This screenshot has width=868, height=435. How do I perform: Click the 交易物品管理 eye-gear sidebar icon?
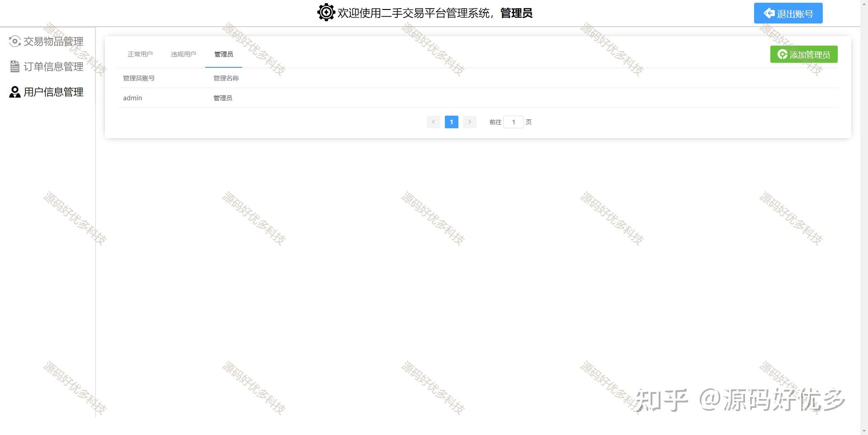click(14, 41)
